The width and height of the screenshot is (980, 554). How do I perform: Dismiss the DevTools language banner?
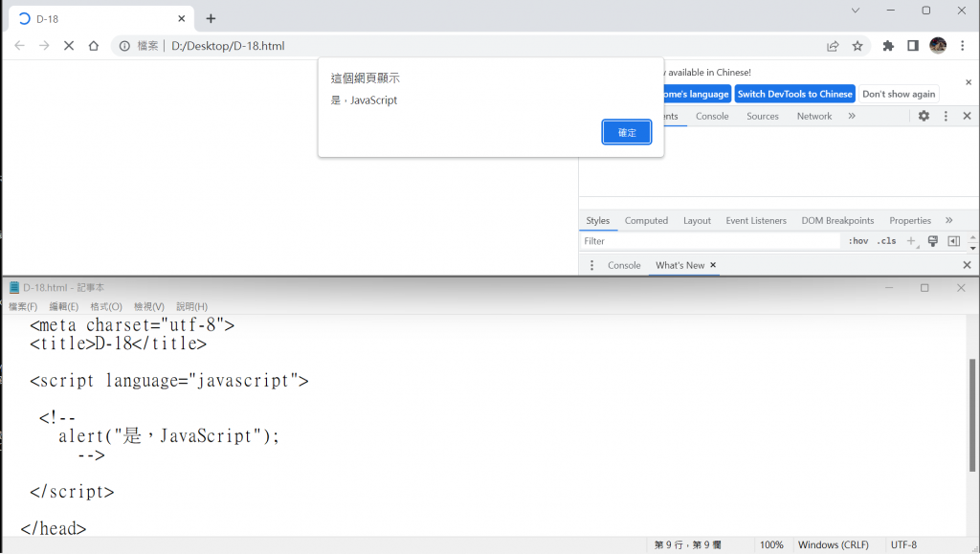(969, 82)
